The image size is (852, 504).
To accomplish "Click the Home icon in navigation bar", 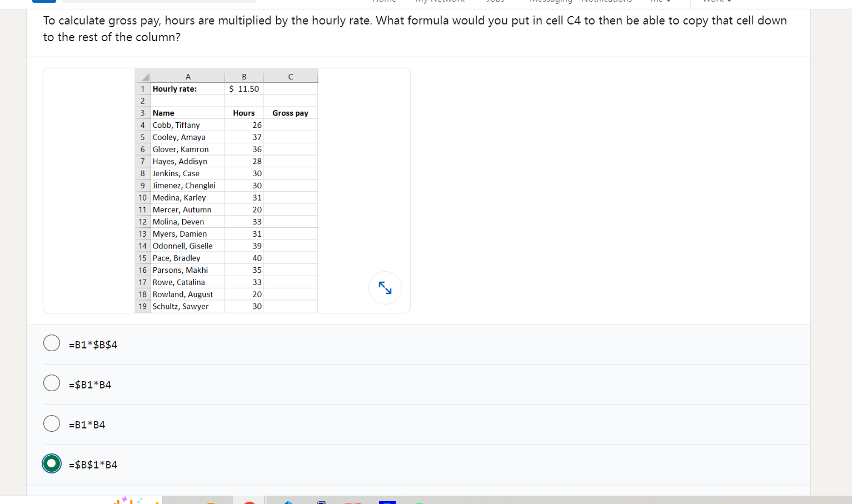I will pos(384,1).
